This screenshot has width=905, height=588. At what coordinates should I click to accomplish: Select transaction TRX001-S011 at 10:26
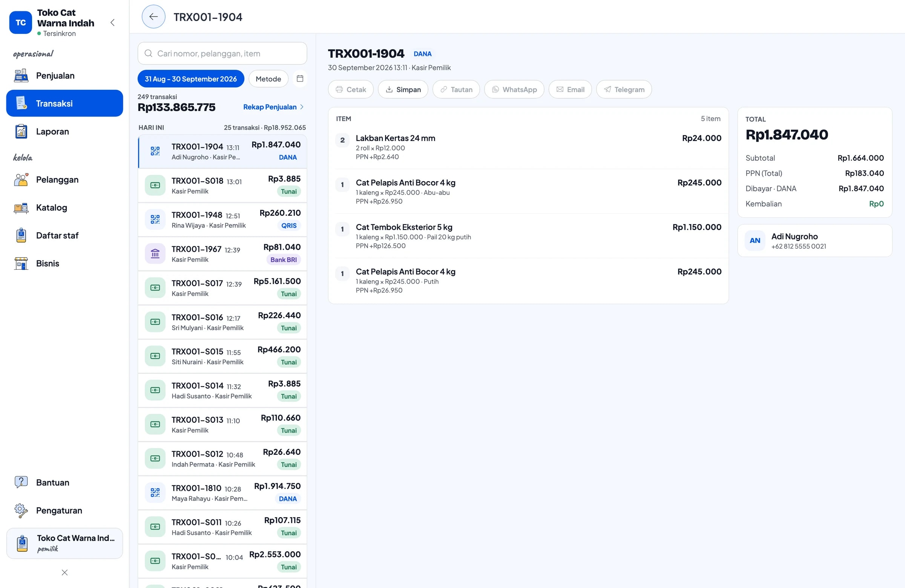pos(222,527)
